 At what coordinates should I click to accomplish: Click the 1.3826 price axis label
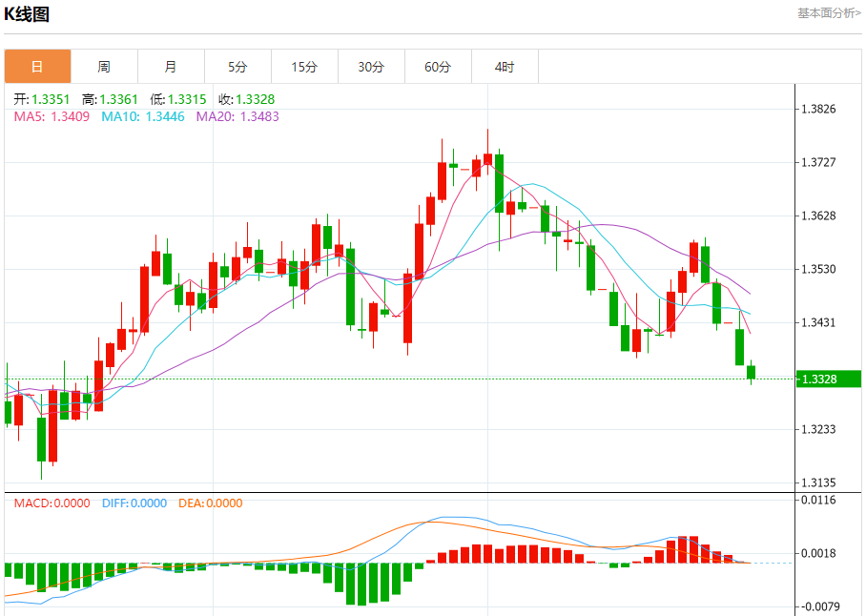tap(819, 109)
